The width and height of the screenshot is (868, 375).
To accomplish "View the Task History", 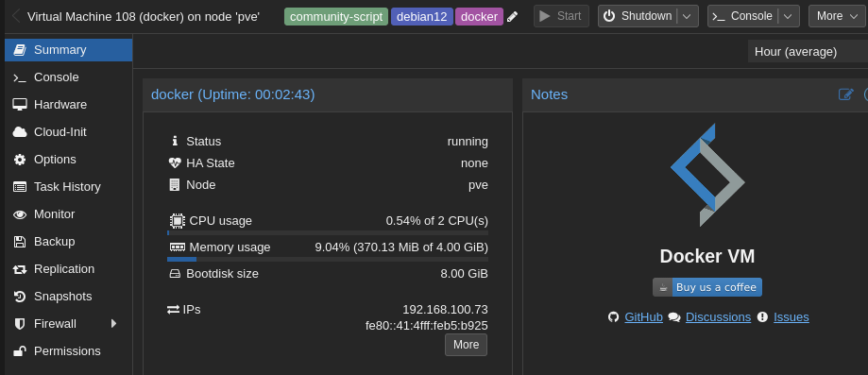I will pos(69,187).
